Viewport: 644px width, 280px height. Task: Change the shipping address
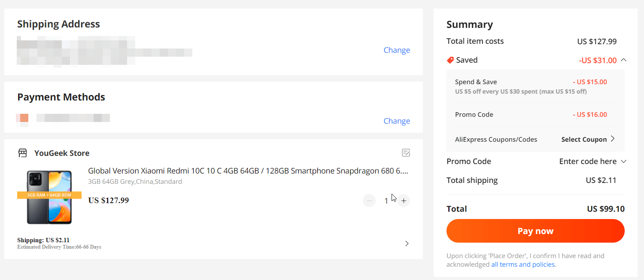[397, 50]
